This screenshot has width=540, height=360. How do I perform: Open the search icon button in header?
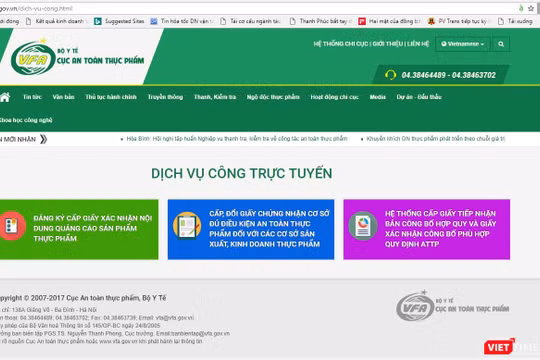point(501,44)
